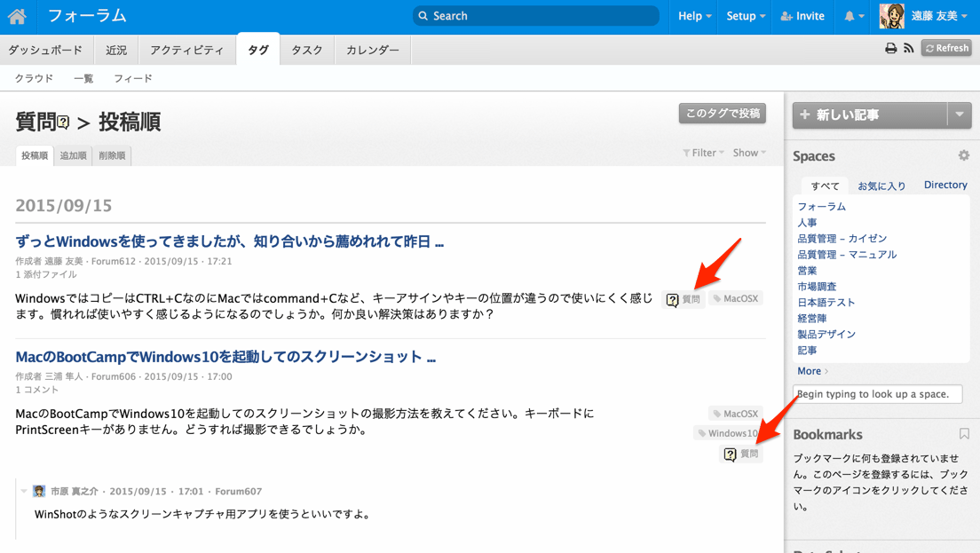980x553 pixels.
Task: Click the print icon
Action: click(x=890, y=48)
